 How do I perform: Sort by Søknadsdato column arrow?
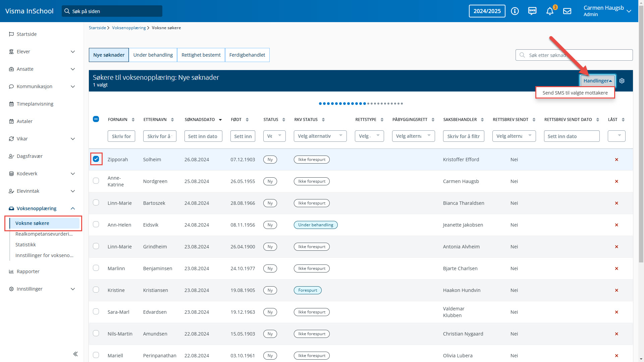pos(220,120)
